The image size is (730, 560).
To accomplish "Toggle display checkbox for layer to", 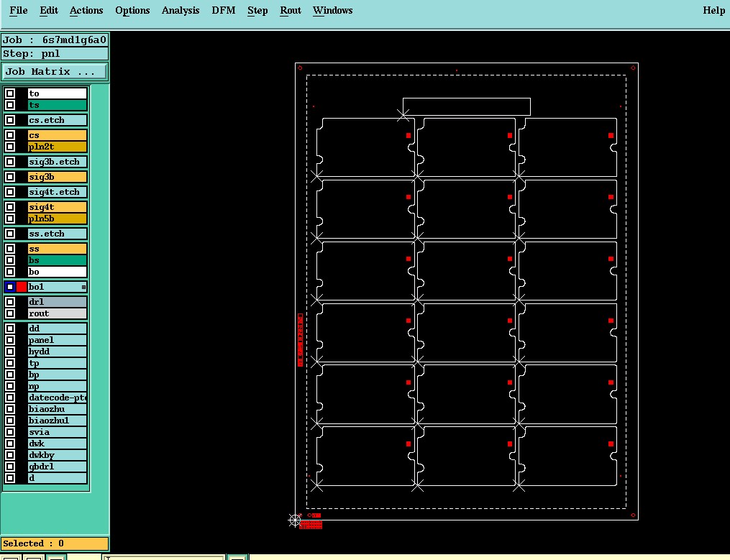I will 10,93.
